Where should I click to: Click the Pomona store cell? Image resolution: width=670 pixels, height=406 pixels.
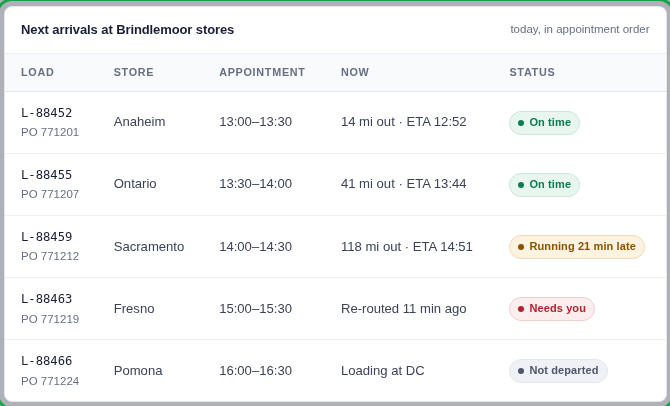pyautogui.click(x=138, y=371)
